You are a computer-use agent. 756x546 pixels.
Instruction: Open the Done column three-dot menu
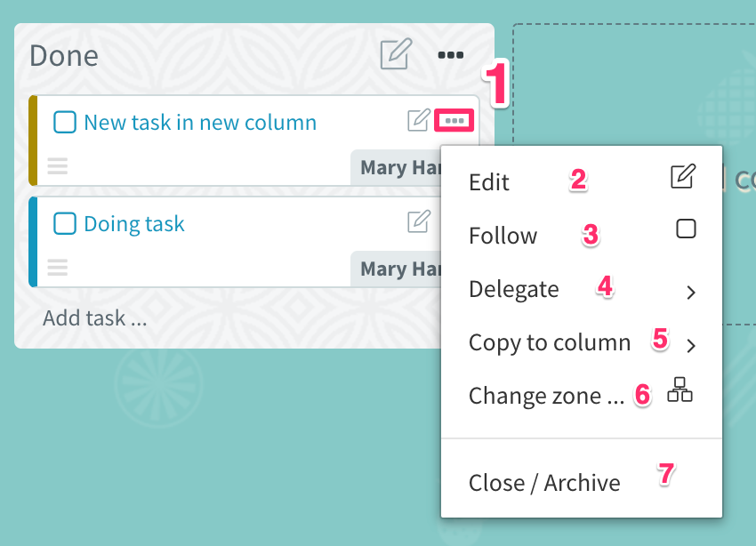coord(451,55)
